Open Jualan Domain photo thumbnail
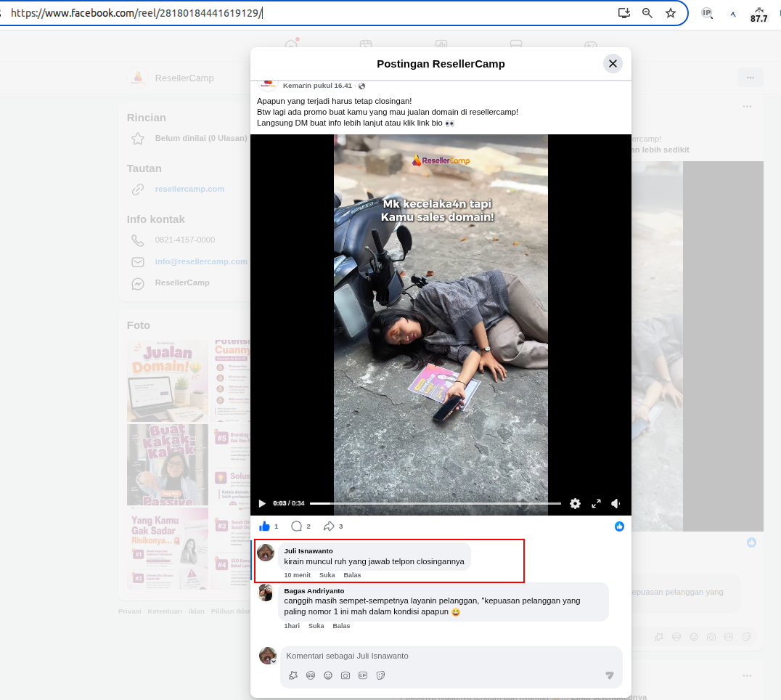The width and height of the screenshot is (781, 700). (168, 380)
